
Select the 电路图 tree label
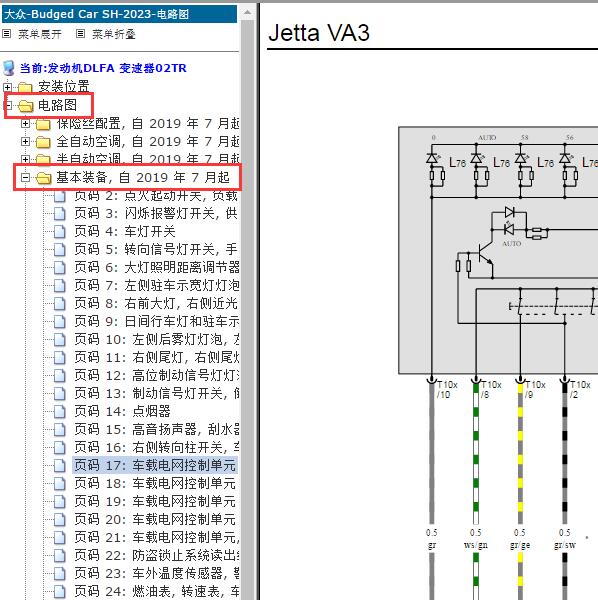(x=57, y=105)
